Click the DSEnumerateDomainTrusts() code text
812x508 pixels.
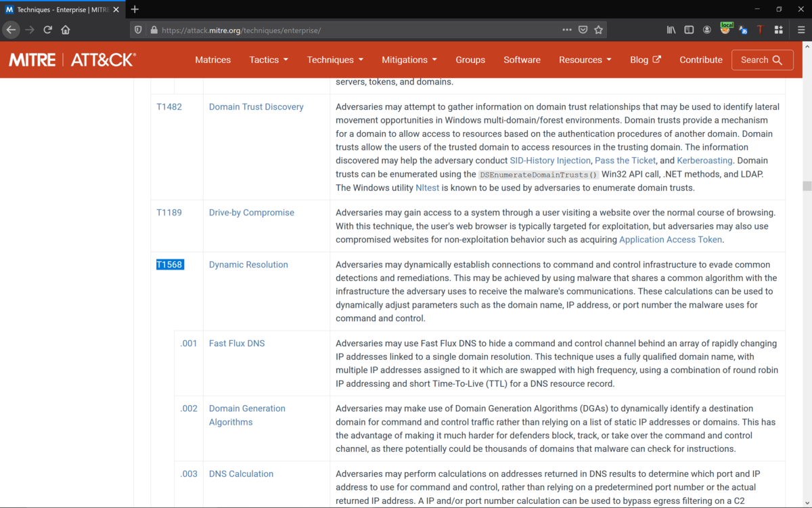coord(539,174)
